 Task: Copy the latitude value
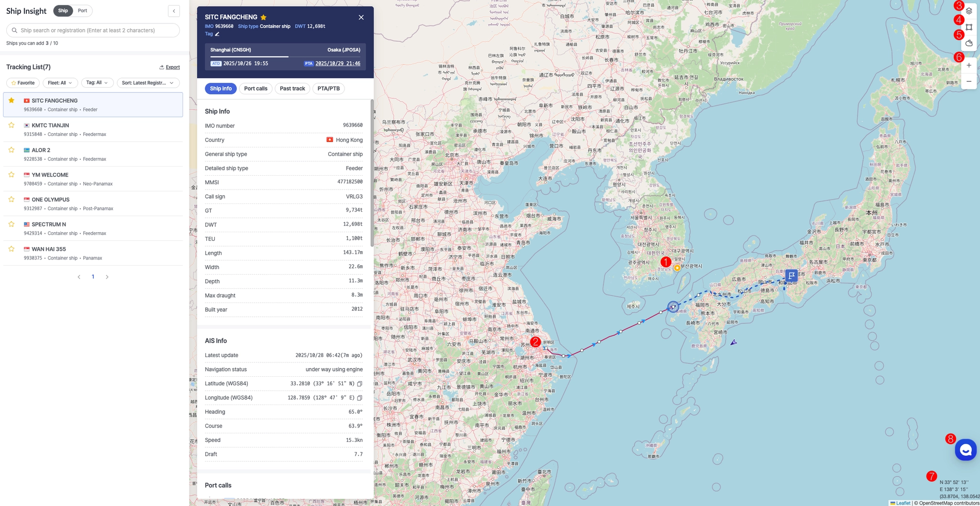click(x=360, y=383)
